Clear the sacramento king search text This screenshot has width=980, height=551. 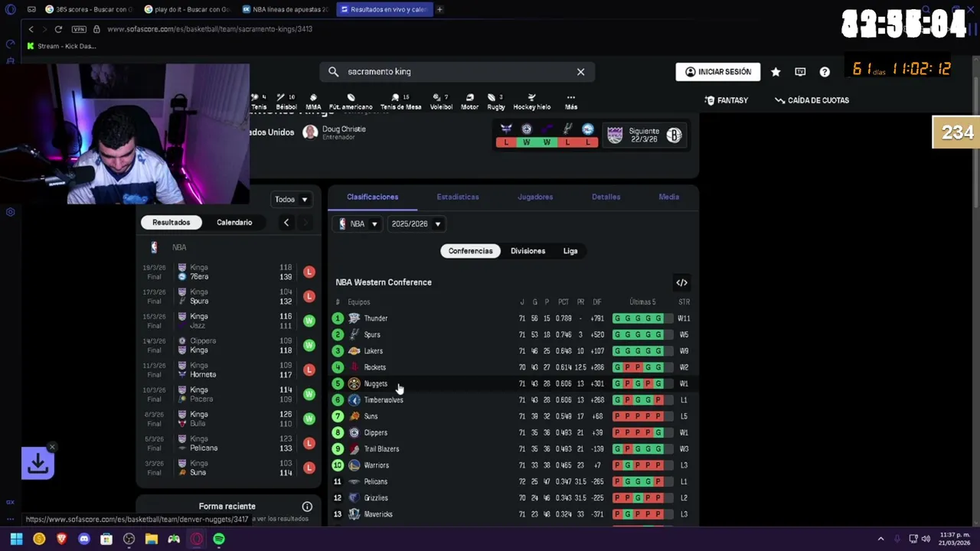(x=580, y=71)
